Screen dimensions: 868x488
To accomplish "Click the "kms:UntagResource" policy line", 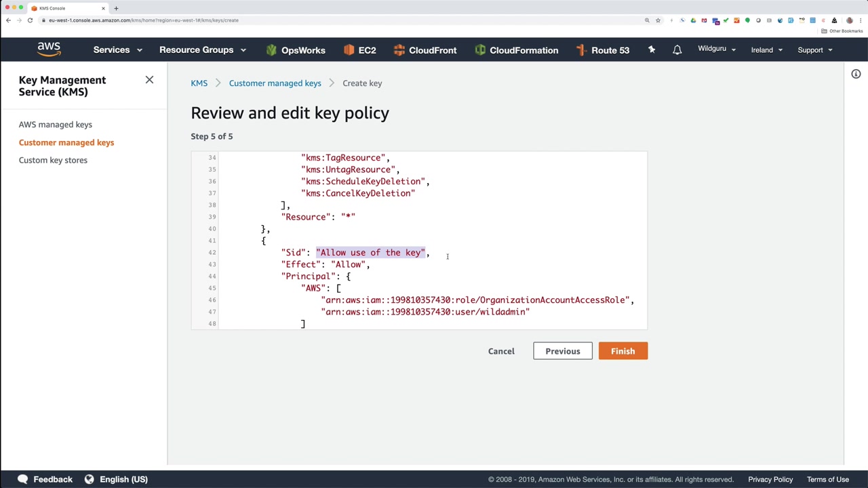I will tap(350, 169).
